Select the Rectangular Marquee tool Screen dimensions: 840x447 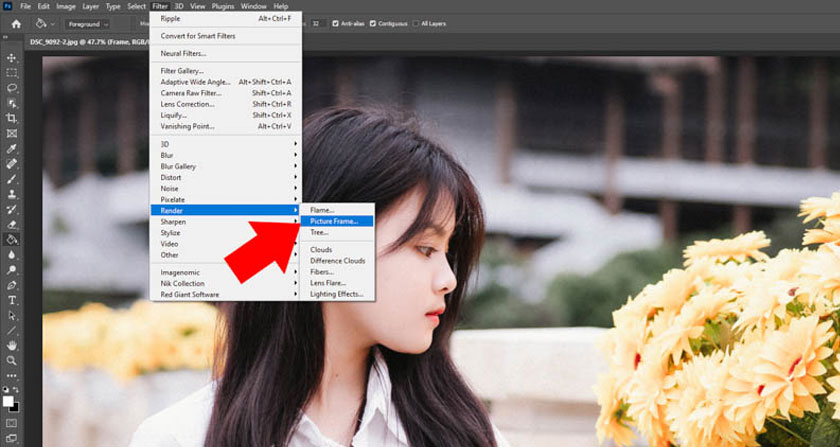[x=12, y=73]
